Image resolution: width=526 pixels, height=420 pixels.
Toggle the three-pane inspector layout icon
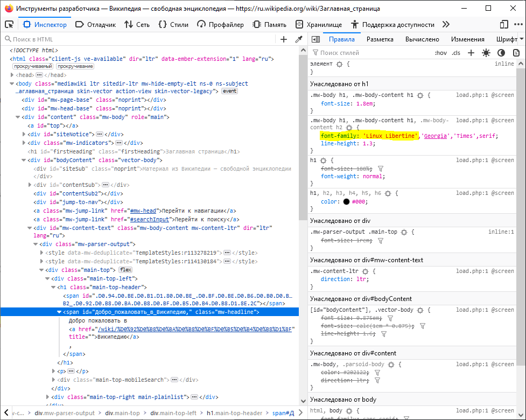click(315, 39)
